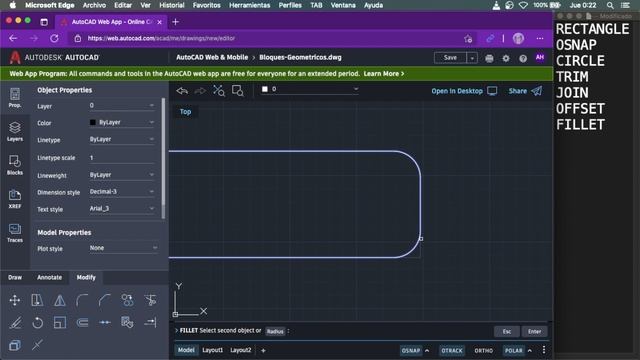Image resolution: width=640 pixels, height=360 pixels.
Task: Click the white layer color swatch in toolbar
Action: (x=265, y=89)
